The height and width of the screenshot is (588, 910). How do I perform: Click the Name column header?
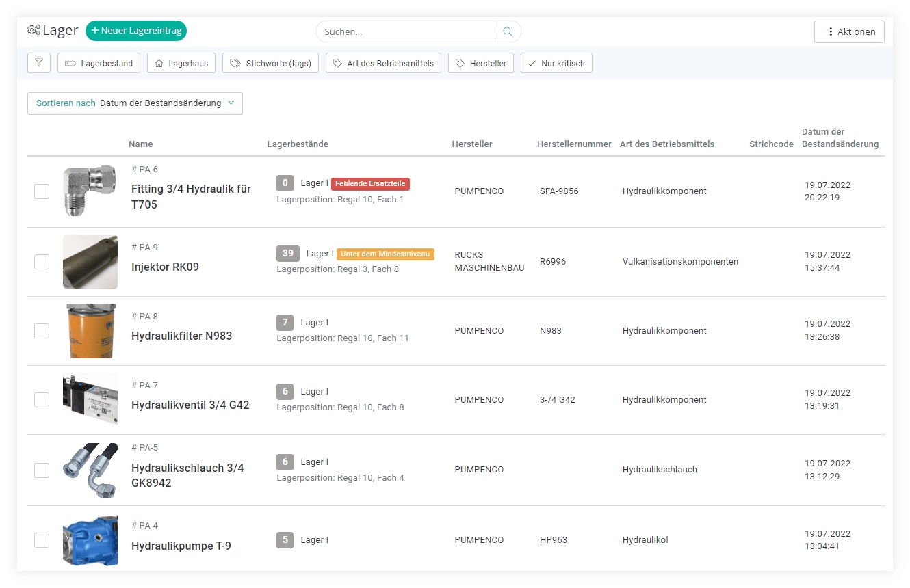[141, 144]
